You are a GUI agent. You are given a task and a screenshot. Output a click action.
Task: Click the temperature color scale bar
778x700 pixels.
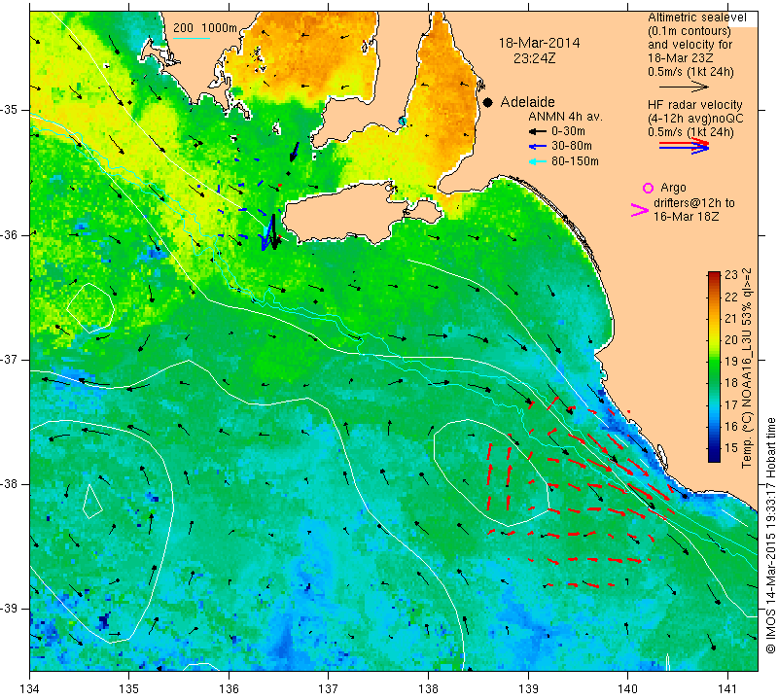tap(714, 367)
